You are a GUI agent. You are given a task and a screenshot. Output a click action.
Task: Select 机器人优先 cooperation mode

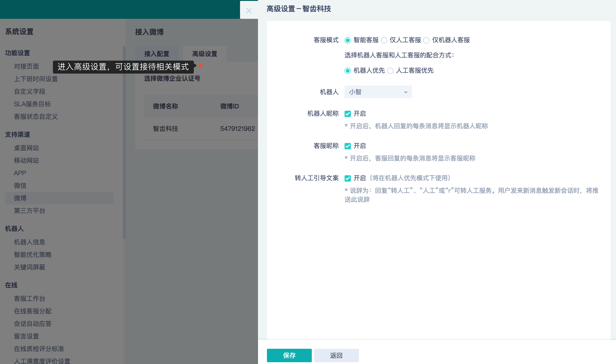click(347, 71)
